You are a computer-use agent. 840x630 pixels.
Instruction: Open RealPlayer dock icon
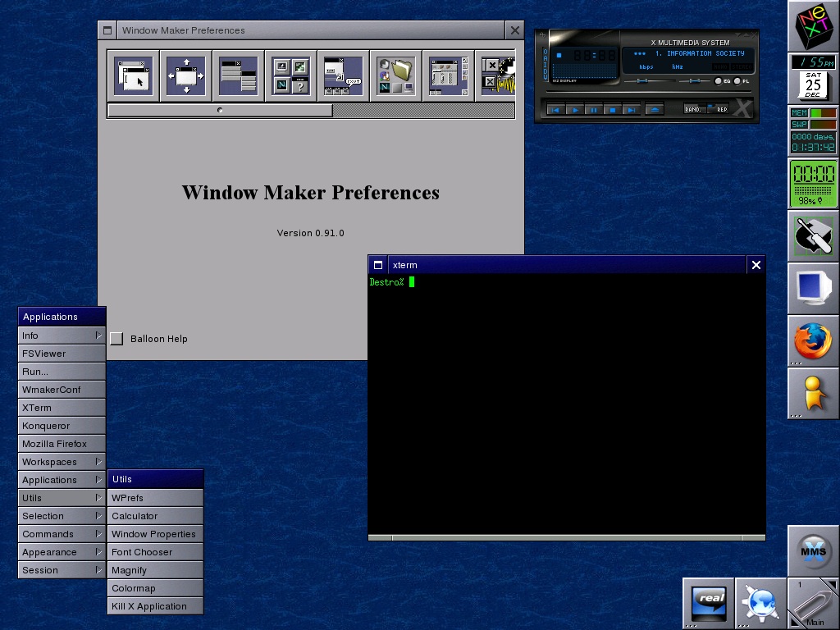coord(709,603)
